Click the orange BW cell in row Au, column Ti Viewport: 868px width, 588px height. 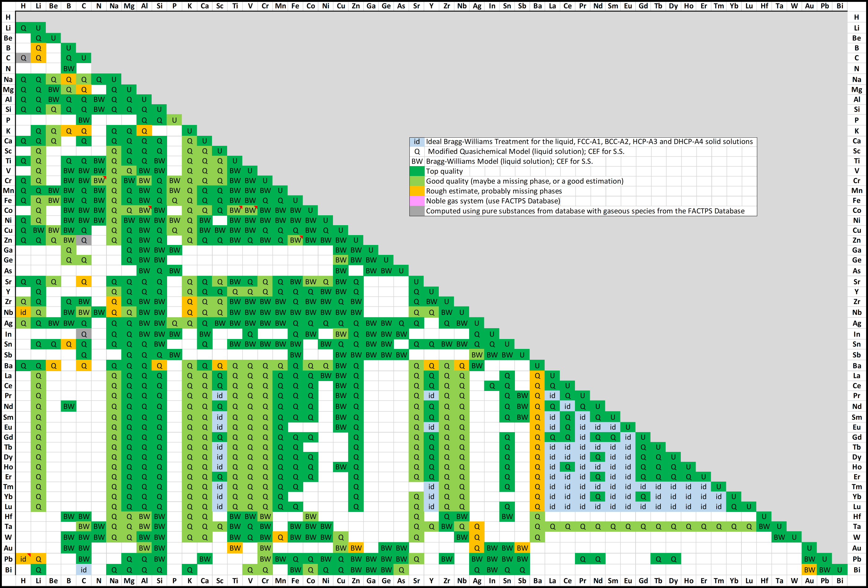(x=235, y=548)
